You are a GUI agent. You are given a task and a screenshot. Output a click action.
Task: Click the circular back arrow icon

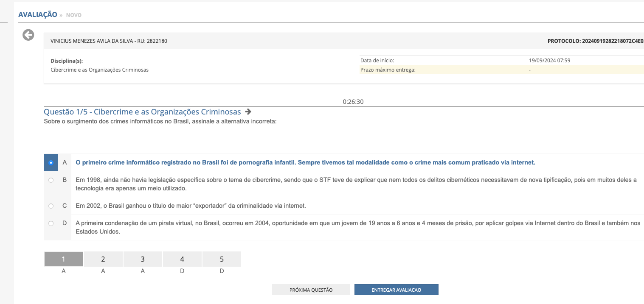pyautogui.click(x=28, y=35)
